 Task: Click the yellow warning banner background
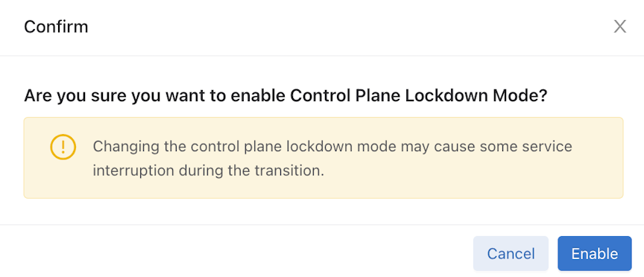[x=323, y=158]
